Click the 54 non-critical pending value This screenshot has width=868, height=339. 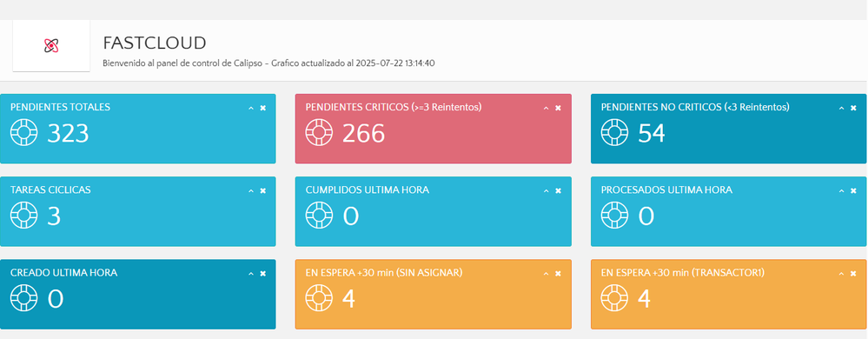tap(652, 134)
